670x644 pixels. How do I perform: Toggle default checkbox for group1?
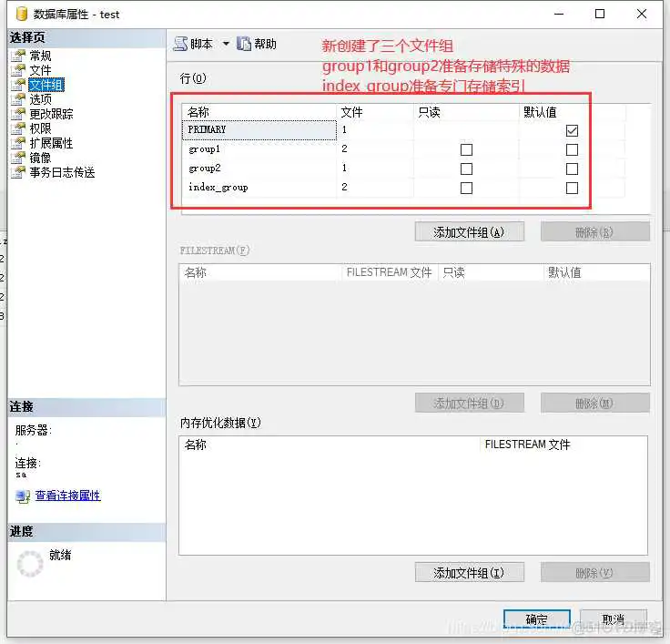coord(572,149)
